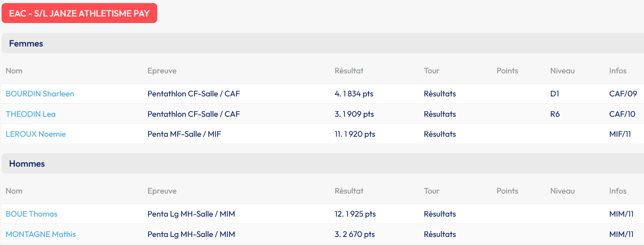Click Pentathlon CF-Salle / CAF for BOURDIN
Viewport: 644px width, 245px height.
pos(193,94)
